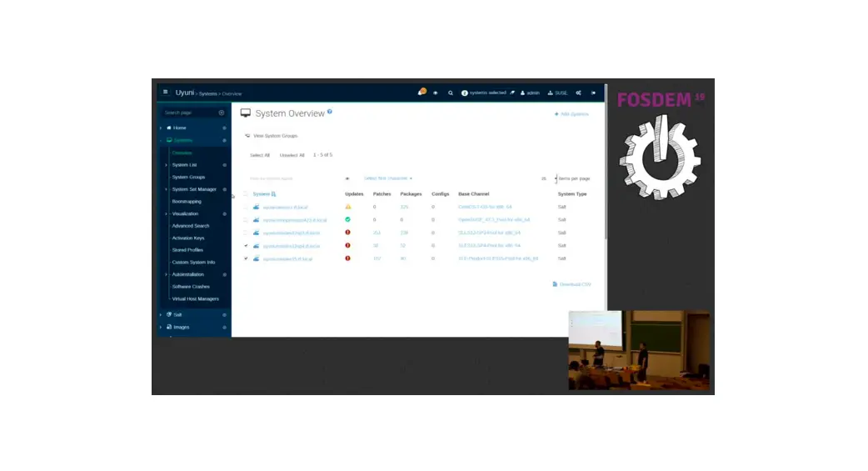Untick the checkbox for the SLES15 row
Viewport: 868px width, 471px height.
pyautogui.click(x=246, y=258)
